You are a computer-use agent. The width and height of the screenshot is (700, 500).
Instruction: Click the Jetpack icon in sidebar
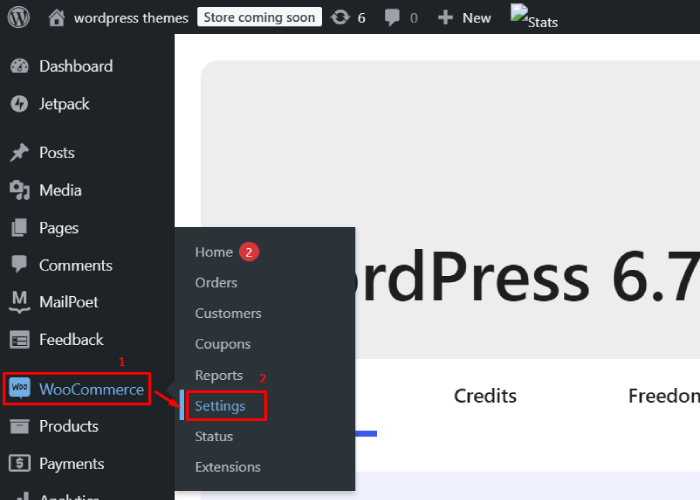coord(19,104)
